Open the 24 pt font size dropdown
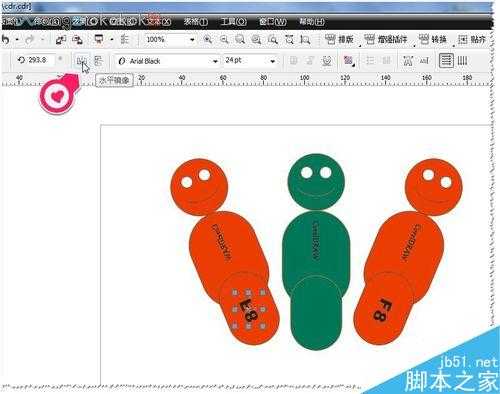The height and width of the screenshot is (394, 500). point(273,61)
